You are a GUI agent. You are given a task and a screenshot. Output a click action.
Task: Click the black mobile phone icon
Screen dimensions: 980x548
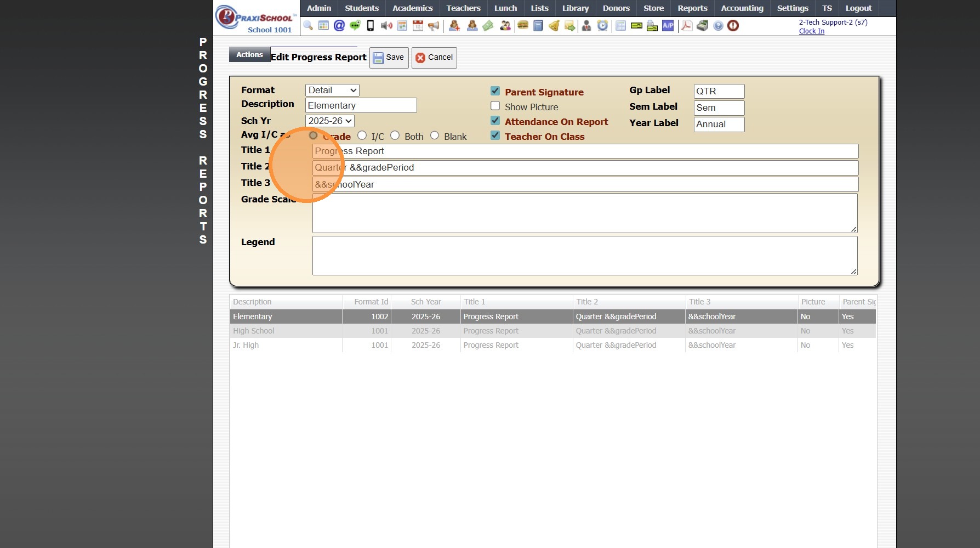(371, 26)
